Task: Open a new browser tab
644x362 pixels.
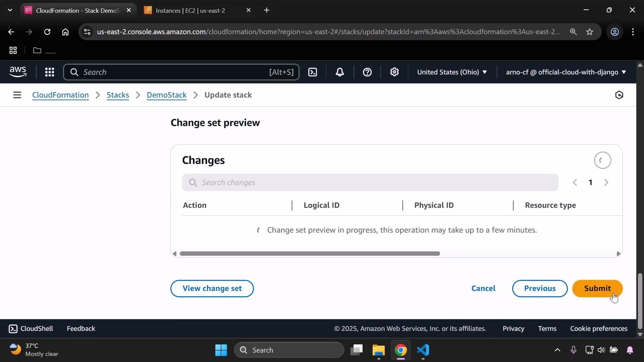Action: coord(267,10)
